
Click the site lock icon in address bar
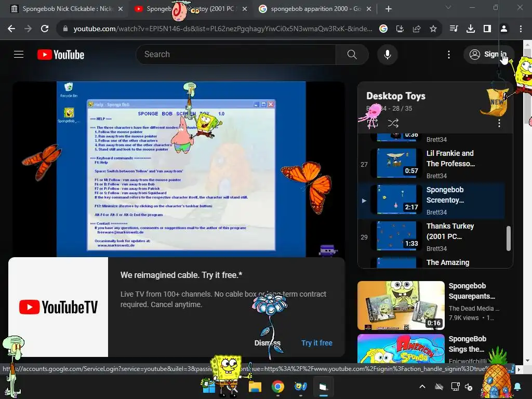(x=65, y=29)
